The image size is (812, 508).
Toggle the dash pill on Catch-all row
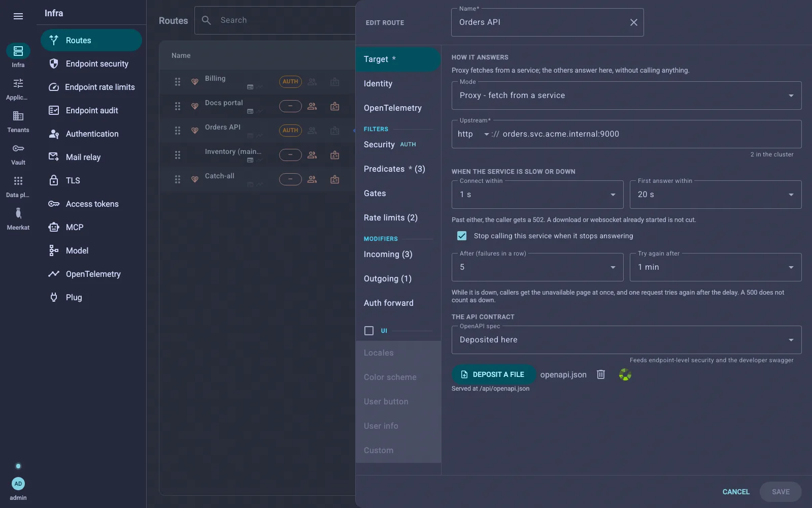tap(290, 179)
